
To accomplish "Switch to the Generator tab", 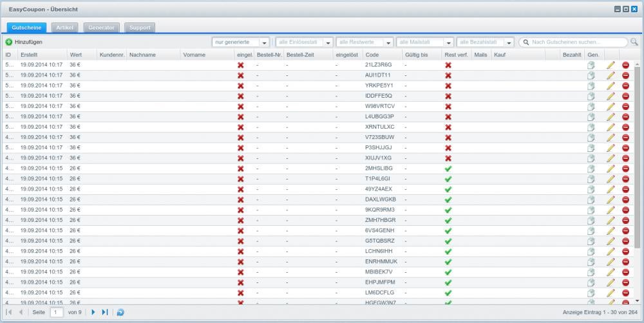I will point(102,28).
